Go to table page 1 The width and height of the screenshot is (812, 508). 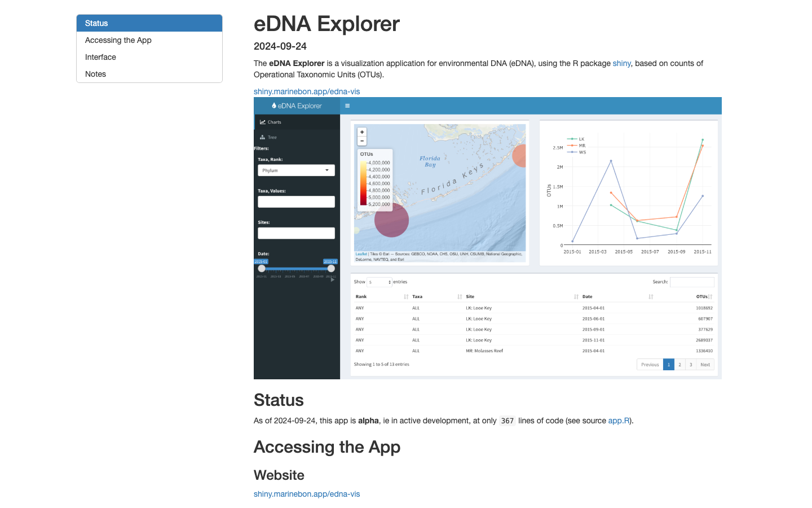tap(669, 365)
